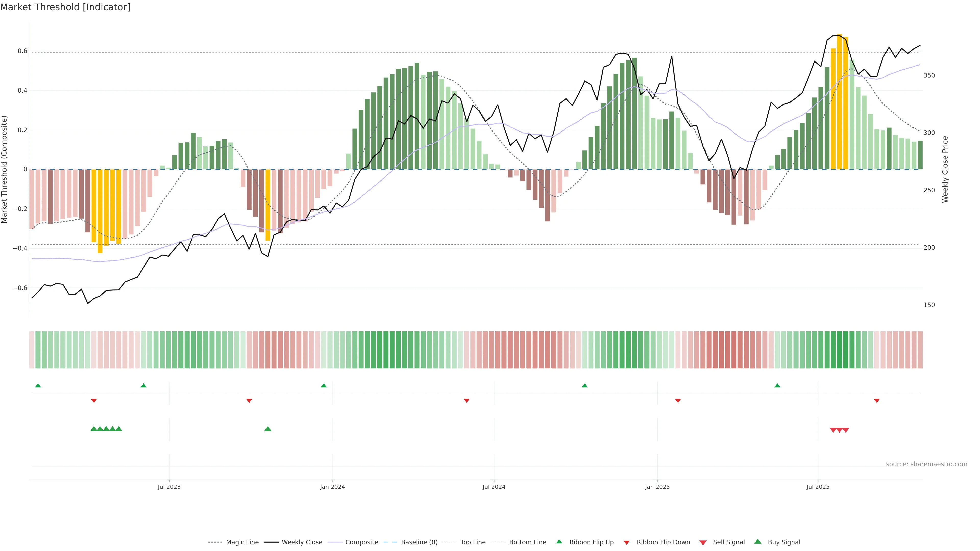Click the Jul 2025 x-axis label

point(818,487)
